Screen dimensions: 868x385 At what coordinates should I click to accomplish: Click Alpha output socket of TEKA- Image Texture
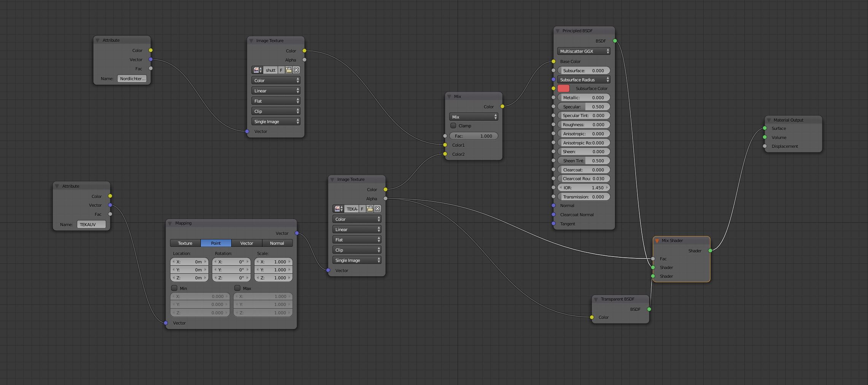[x=386, y=198]
